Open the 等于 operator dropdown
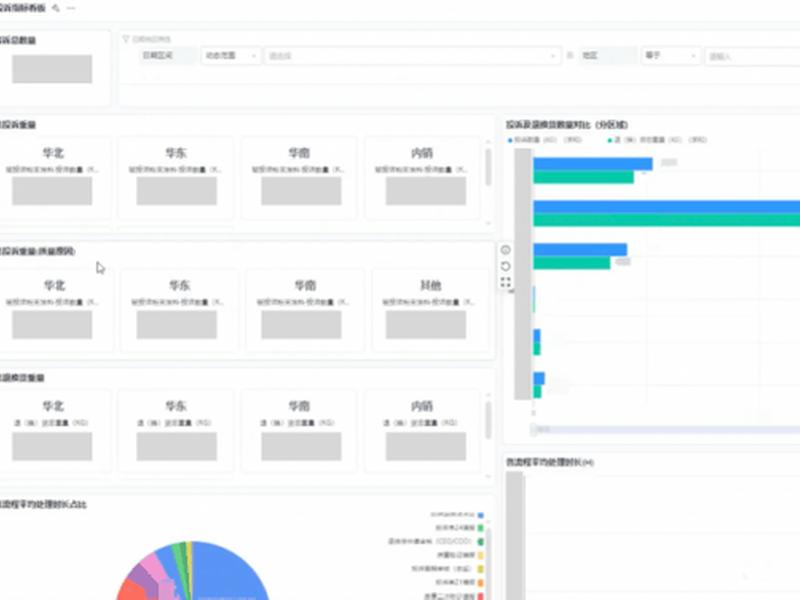This screenshot has height=600, width=800. [670, 56]
